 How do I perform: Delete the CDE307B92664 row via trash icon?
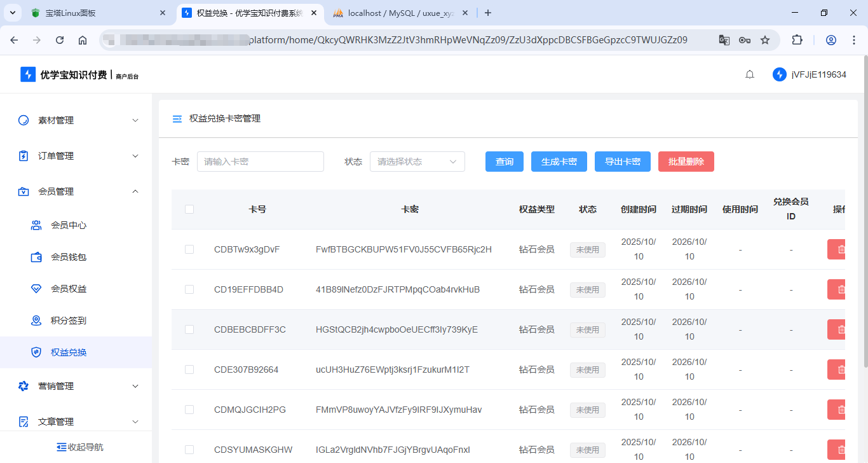(837, 370)
